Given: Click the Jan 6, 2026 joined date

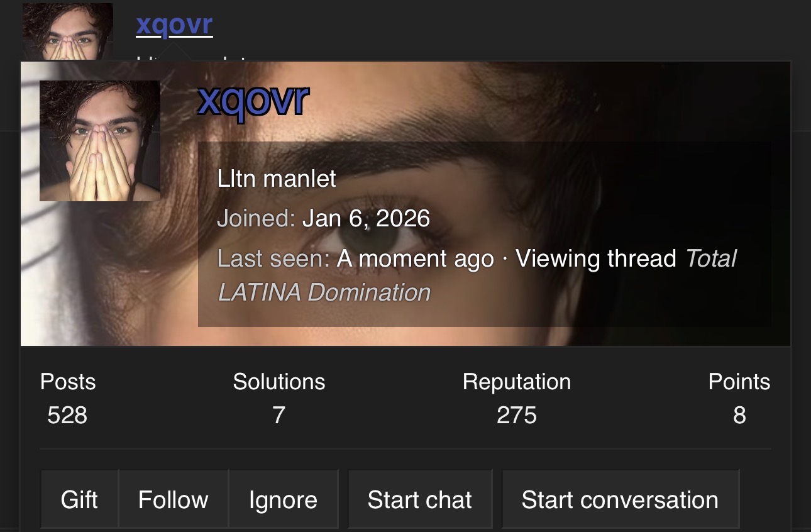Looking at the screenshot, I should pyautogui.click(x=366, y=218).
